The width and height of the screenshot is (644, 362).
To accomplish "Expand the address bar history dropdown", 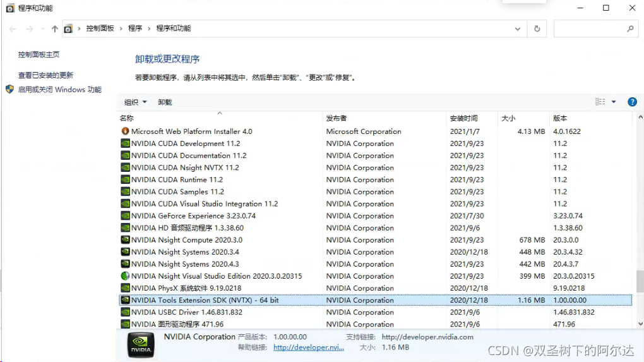I will [x=518, y=29].
